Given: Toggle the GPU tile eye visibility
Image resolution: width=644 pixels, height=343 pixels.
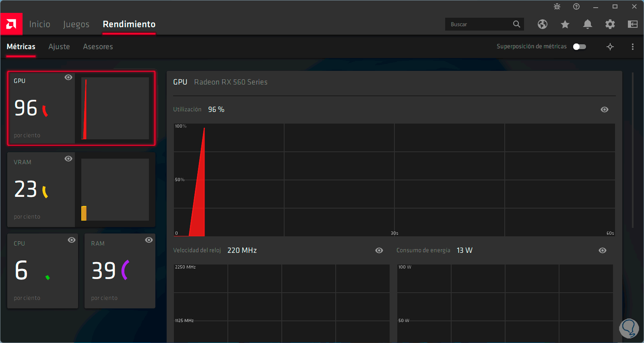Looking at the screenshot, I should [x=68, y=77].
